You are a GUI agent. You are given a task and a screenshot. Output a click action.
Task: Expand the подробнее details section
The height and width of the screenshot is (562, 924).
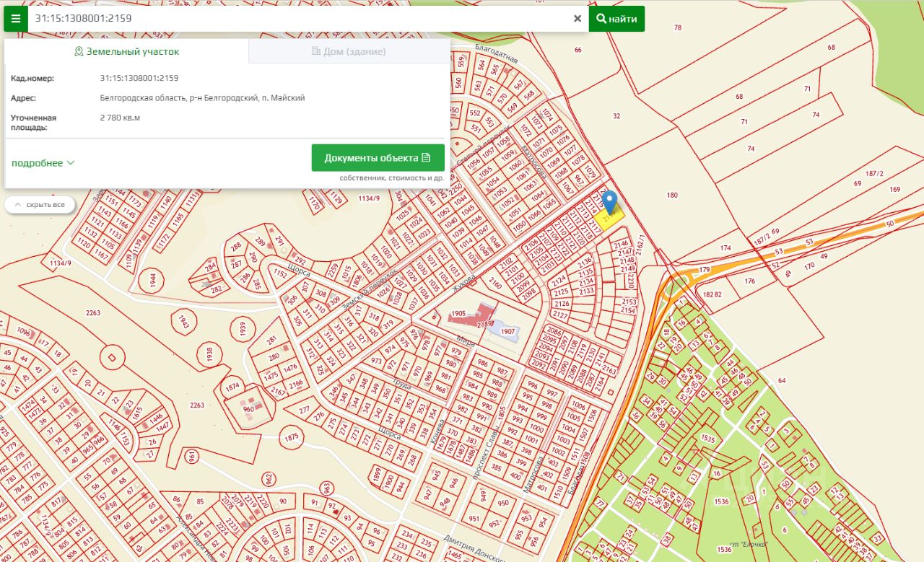[43, 163]
